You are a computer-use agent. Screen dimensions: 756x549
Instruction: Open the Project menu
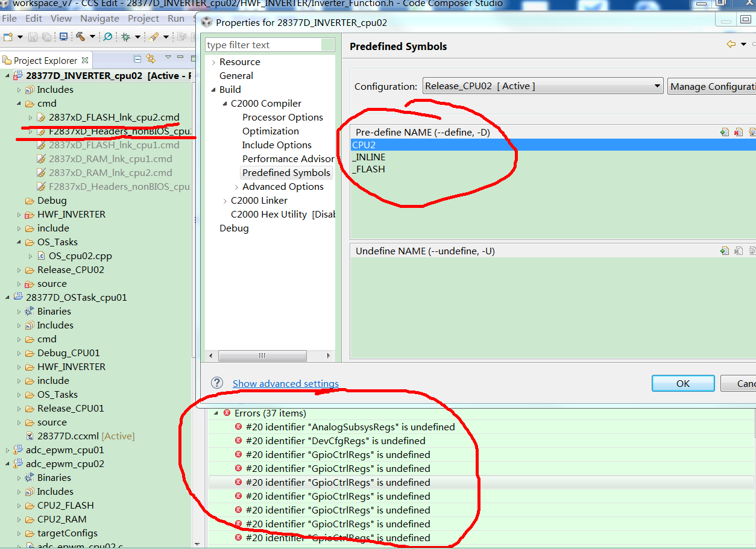(x=143, y=18)
